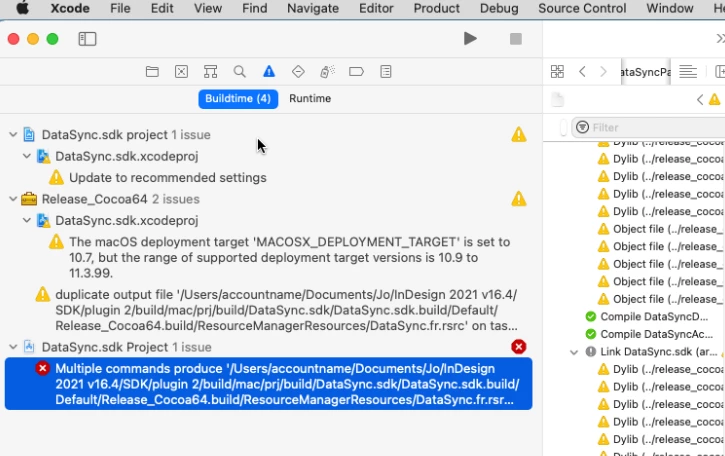Screen dimensions: 725x456
Task: Collapse the Release_Cocoa64 2 issues group
Action: click(13, 199)
